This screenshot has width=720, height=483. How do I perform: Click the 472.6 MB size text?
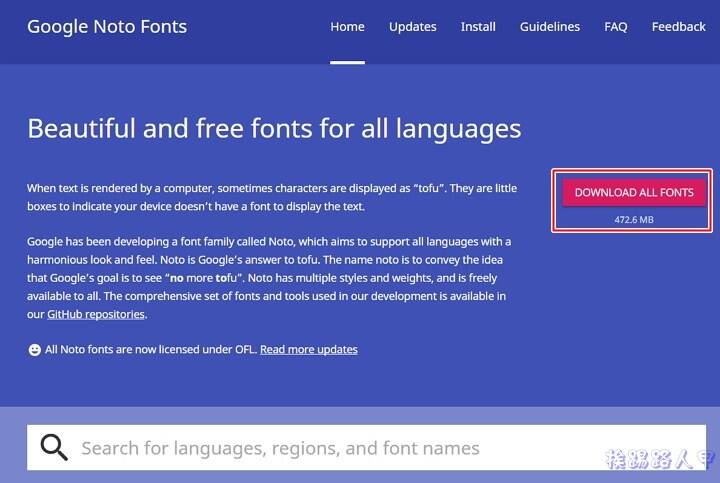pyautogui.click(x=634, y=220)
